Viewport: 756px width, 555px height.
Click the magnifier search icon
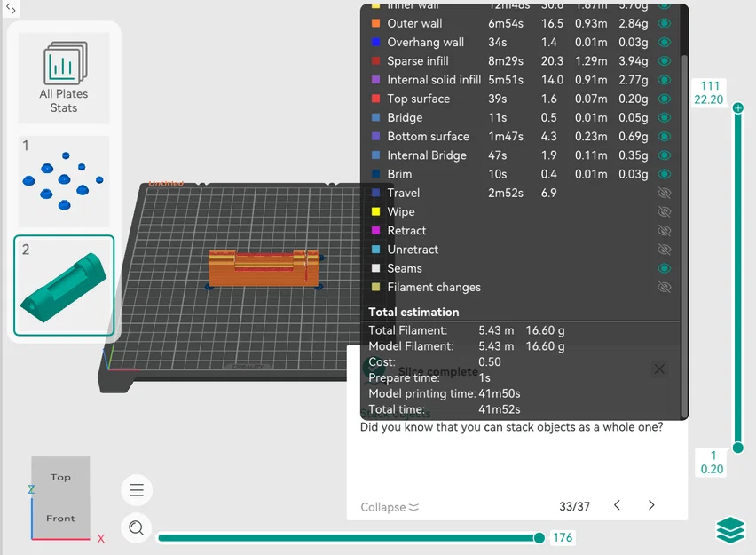(x=137, y=528)
